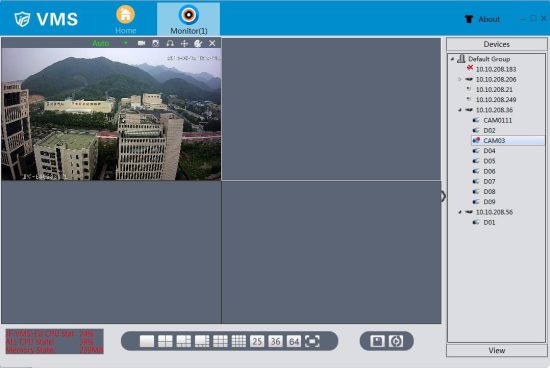Select channel D05
The image size is (550, 368).
(x=489, y=161)
